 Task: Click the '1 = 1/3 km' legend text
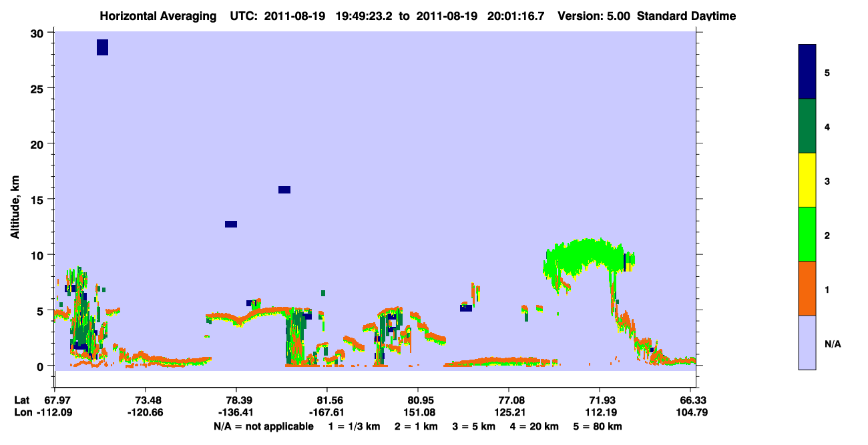[x=355, y=426]
